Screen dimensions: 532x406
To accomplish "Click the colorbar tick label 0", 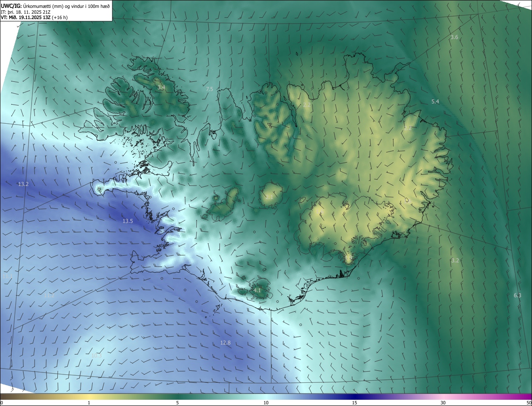I will (2, 403).
